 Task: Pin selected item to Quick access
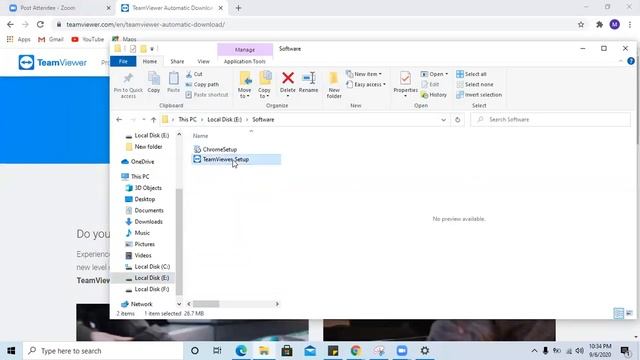click(128, 85)
